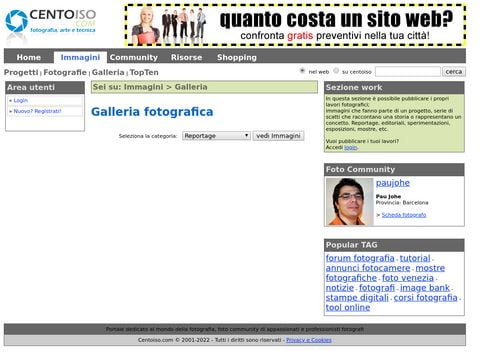The image size is (480, 360).
Task: Click the 'Foto Community' panel header
Action: pyautogui.click(x=394, y=169)
